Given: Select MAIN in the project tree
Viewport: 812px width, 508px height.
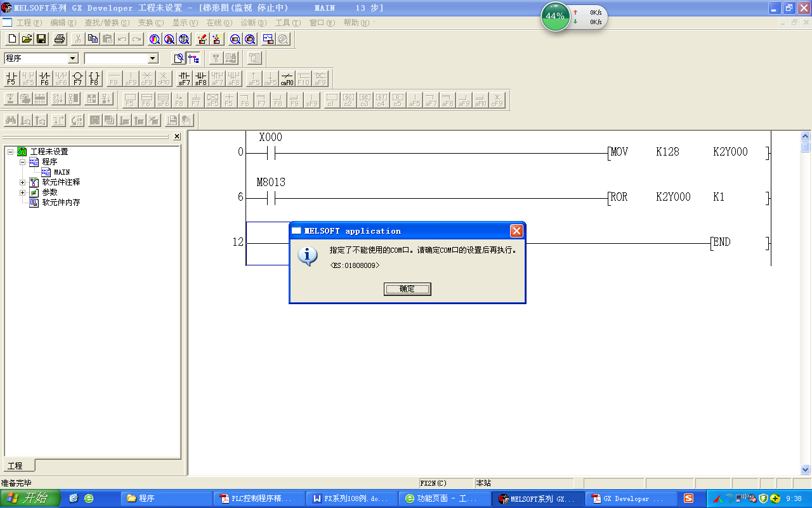Looking at the screenshot, I should [x=62, y=172].
